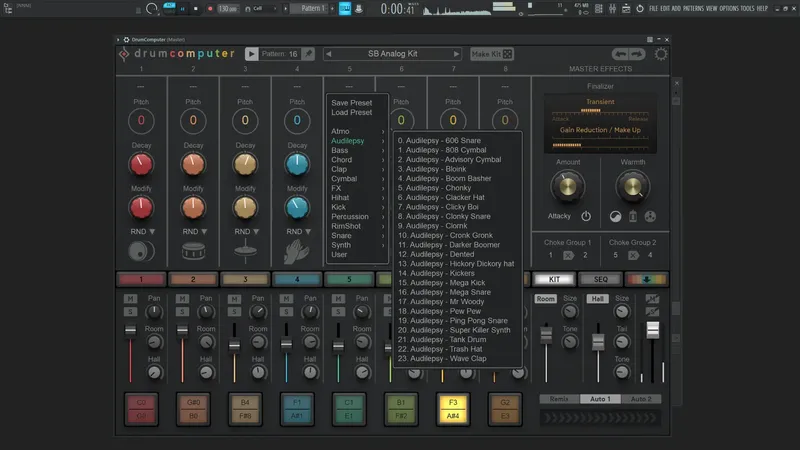Mute channel 1 with the M button
800x450 pixels.
coord(130,298)
